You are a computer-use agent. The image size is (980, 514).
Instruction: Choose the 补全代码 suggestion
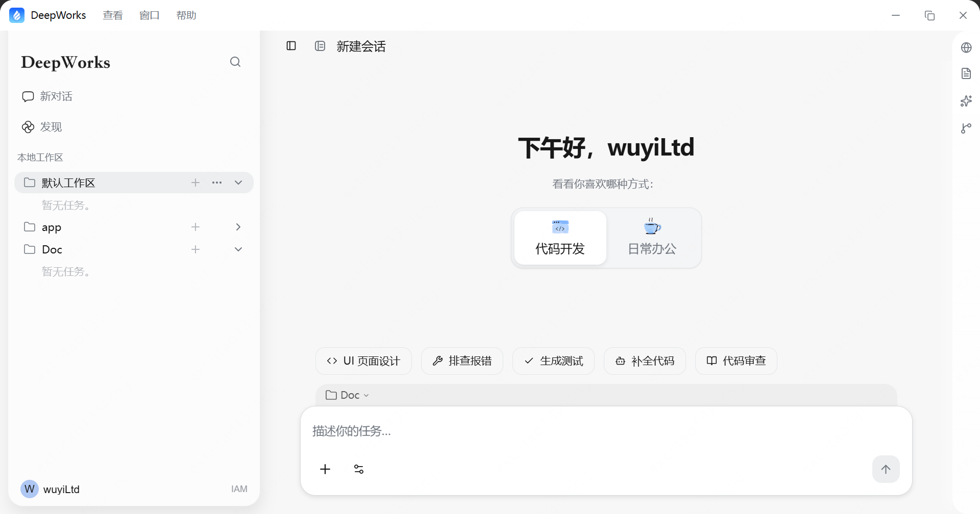click(645, 361)
